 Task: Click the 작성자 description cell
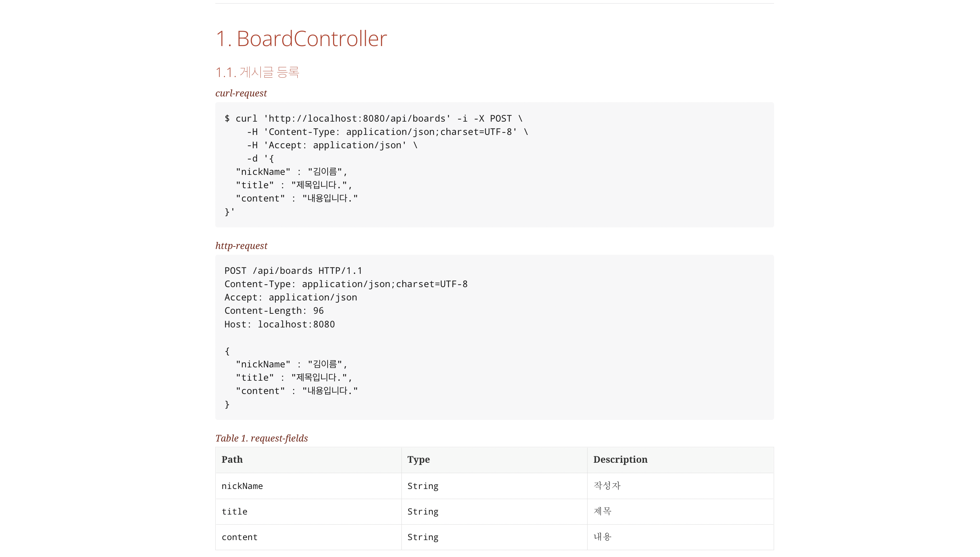[607, 485]
